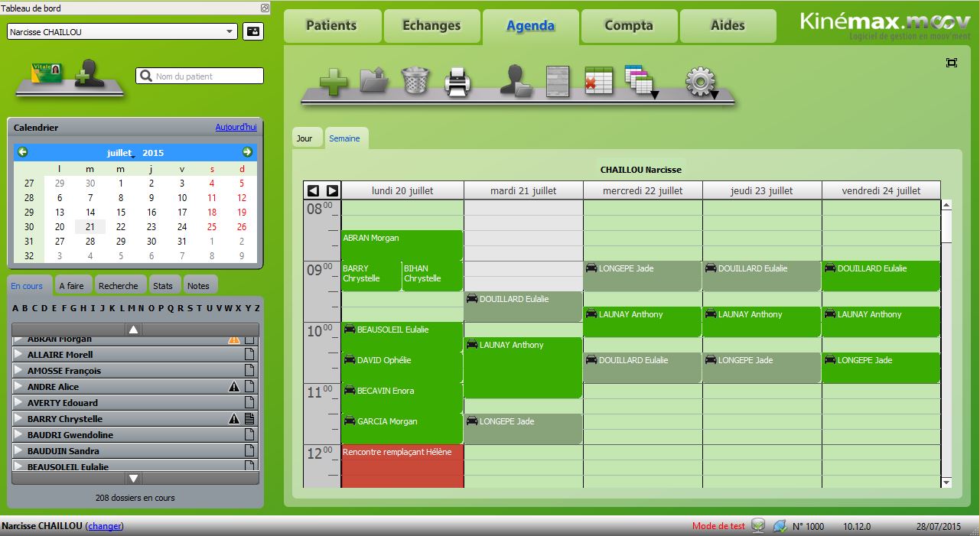Click the trash bin delete icon
980x536 pixels.
(415, 80)
